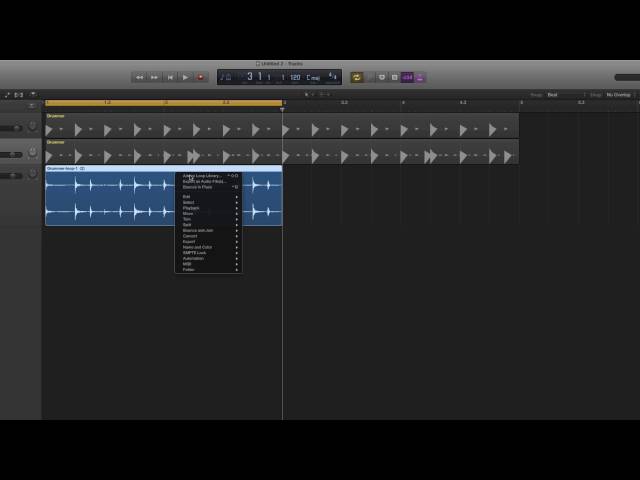This screenshot has width=640, height=480.
Task: Click bar 4 in the timeline ruler
Action: [x=403, y=103]
